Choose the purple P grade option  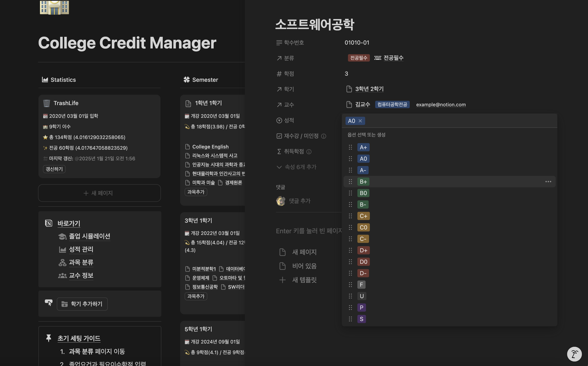[x=361, y=308]
